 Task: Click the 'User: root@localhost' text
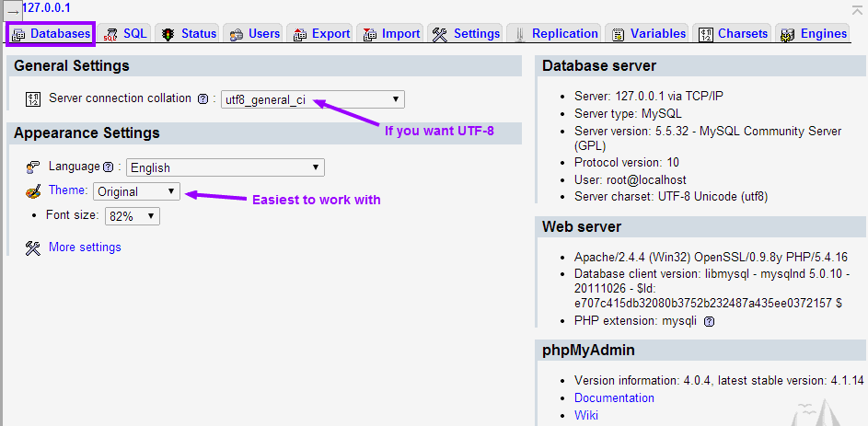[631, 179]
